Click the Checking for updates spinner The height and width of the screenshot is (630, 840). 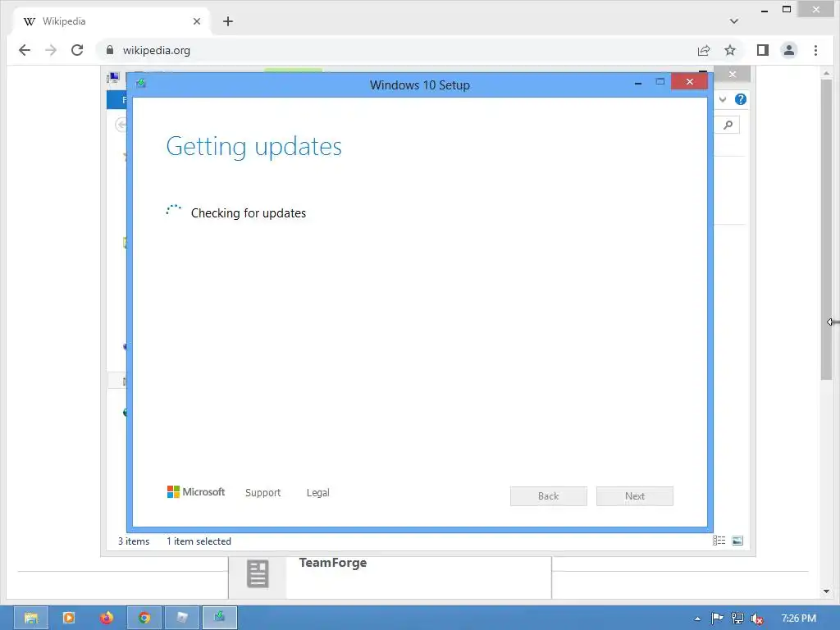(174, 211)
